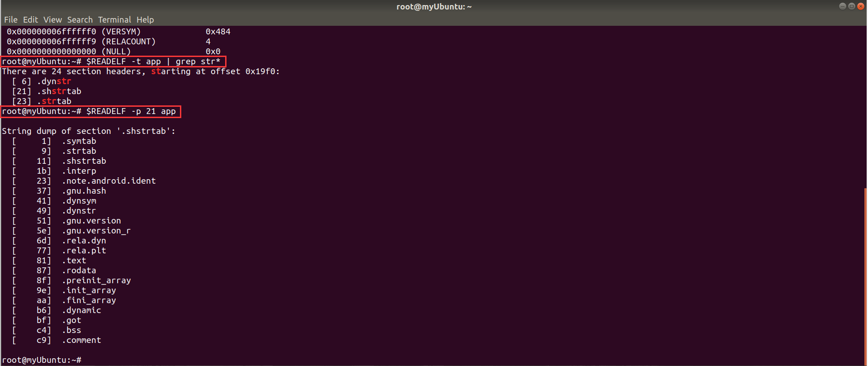
Task: Open the View menu
Action: (x=52, y=20)
